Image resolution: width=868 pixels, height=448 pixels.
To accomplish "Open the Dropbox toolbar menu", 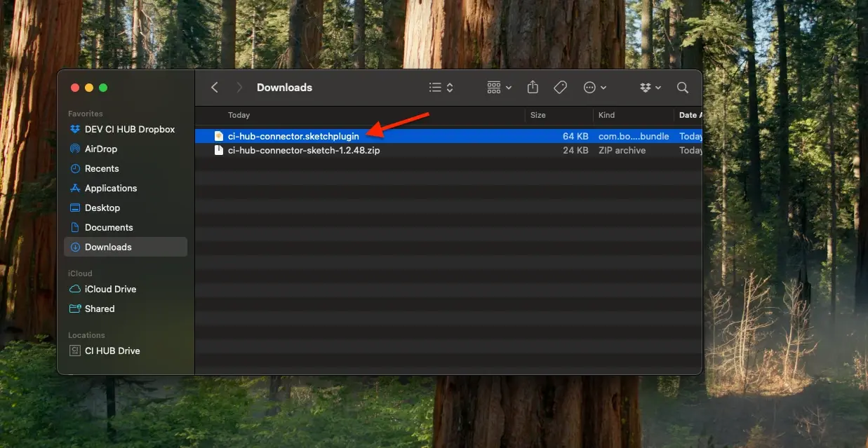I will click(650, 88).
